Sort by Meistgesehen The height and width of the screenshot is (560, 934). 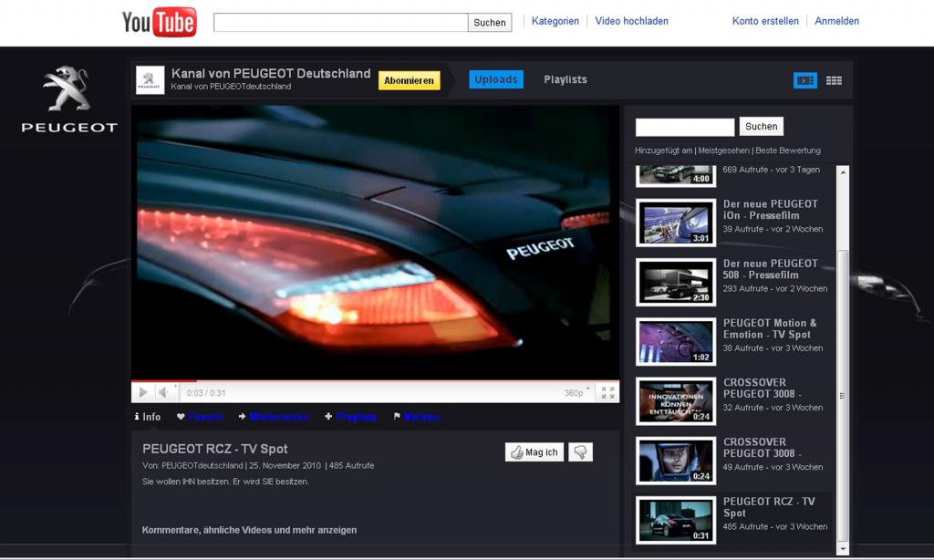(x=723, y=150)
